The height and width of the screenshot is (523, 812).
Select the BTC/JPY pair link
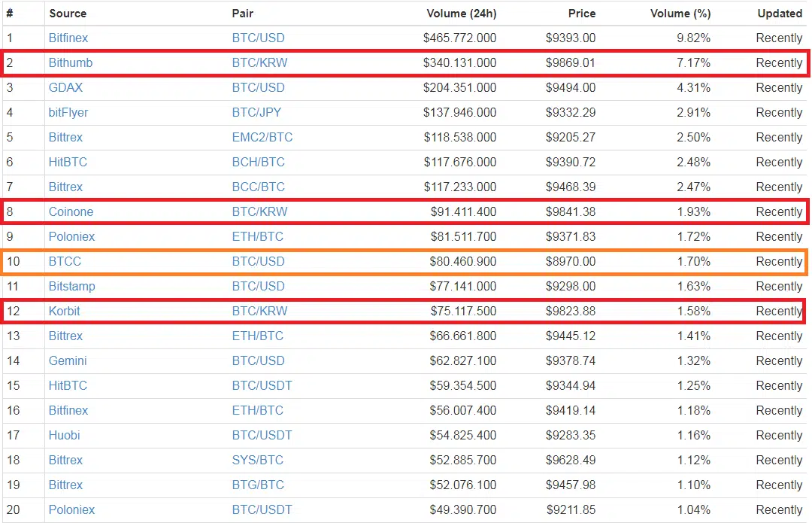257,112
